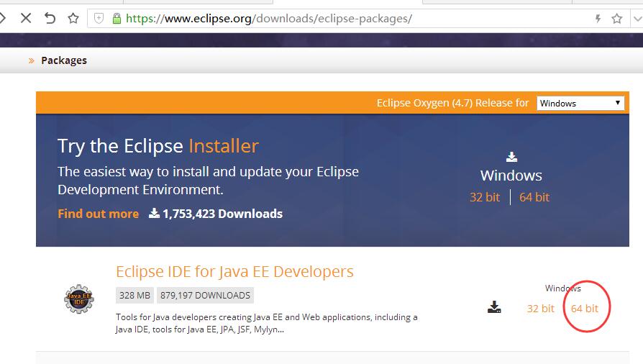Click the forward arrow at the left edge
Screen dimensions: 643x364
2,18
